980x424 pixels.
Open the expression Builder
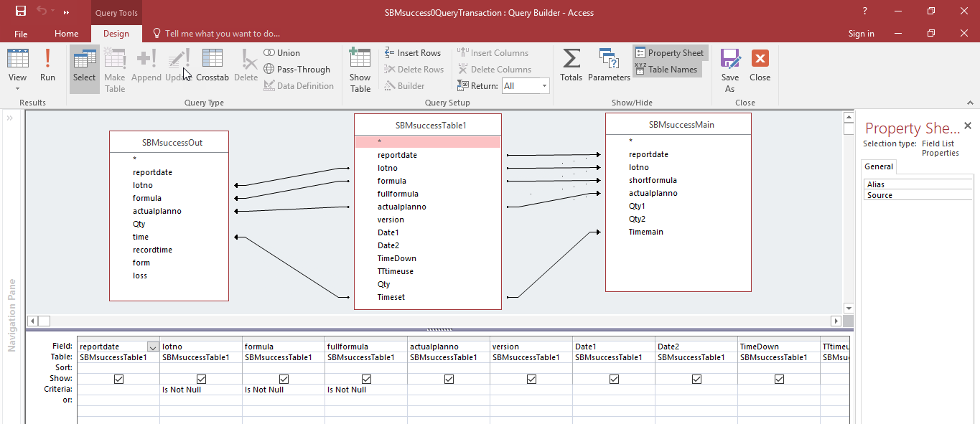click(404, 86)
